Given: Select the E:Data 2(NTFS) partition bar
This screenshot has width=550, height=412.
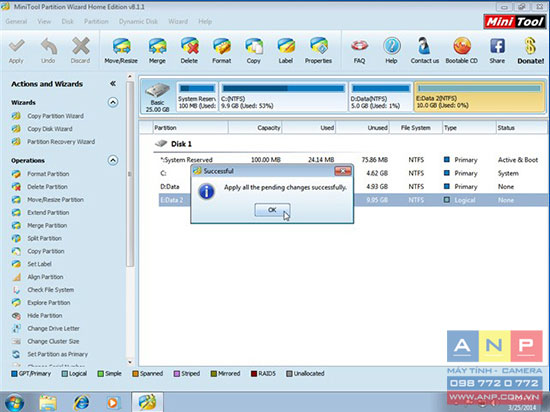Looking at the screenshot, I should (479, 97).
